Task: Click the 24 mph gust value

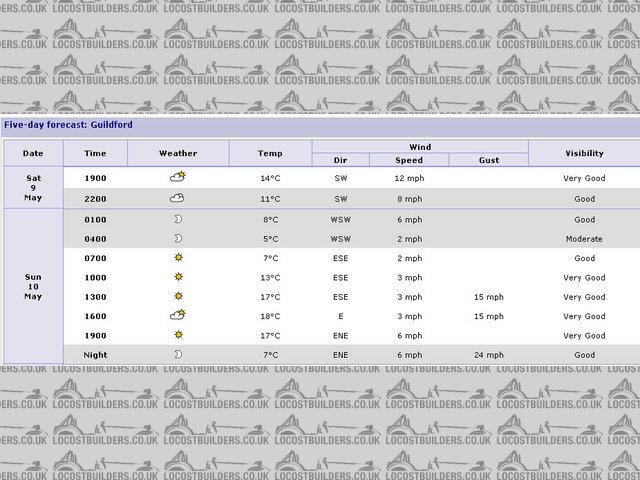Action: 489,355
